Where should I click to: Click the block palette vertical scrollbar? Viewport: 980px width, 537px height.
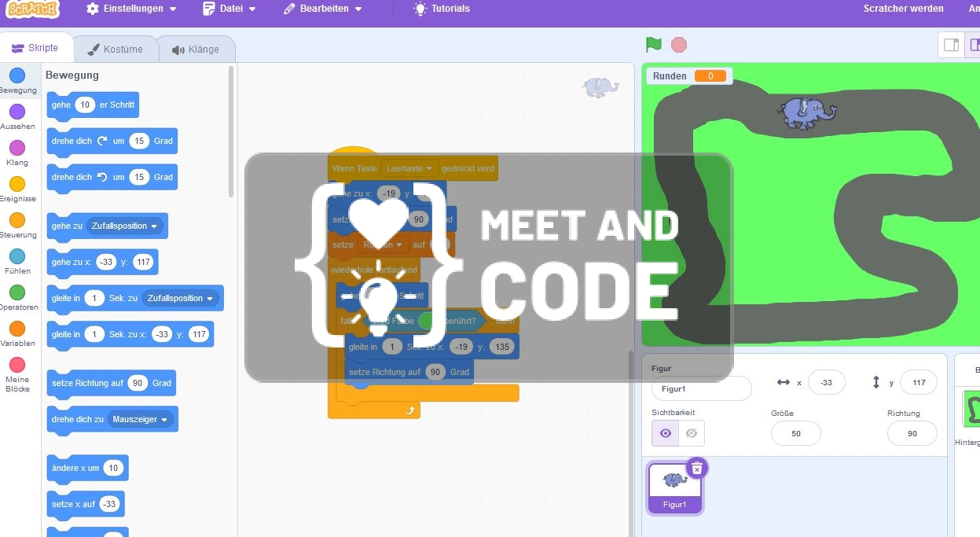pos(231,131)
